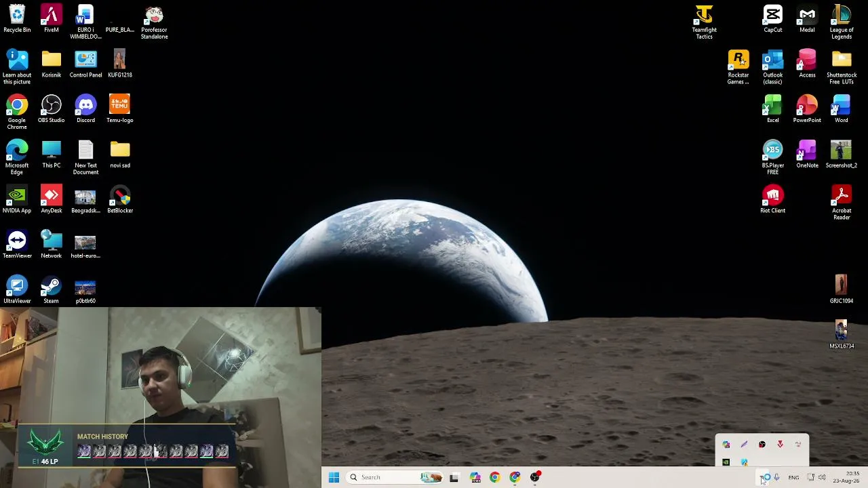This screenshot has height=488, width=868.
Task: Launch Teamfight Tactics from the desktop
Action: tap(704, 23)
